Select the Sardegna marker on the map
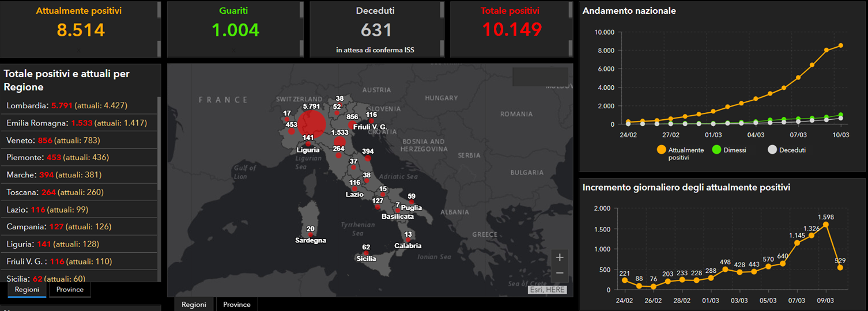The height and width of the screenshot is (311, 868). pyautogui.click(x=311, y=235)
